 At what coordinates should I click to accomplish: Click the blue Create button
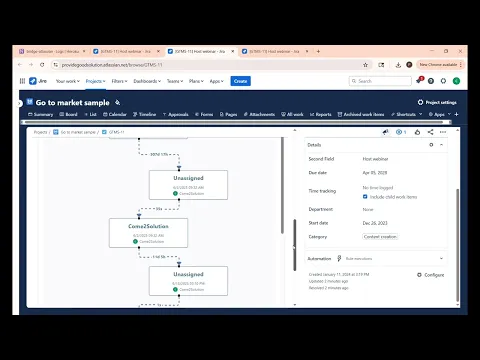tap(240, 81)
